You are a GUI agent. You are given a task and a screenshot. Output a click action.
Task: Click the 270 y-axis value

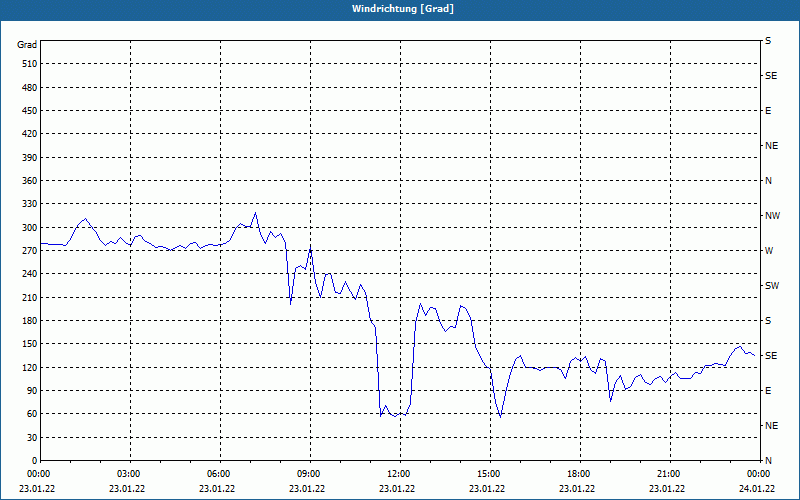click(x=30, y=251)
